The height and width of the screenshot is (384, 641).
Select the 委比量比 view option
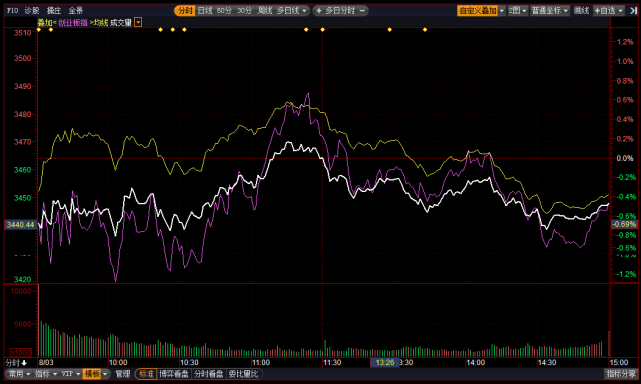coord(244,374)
